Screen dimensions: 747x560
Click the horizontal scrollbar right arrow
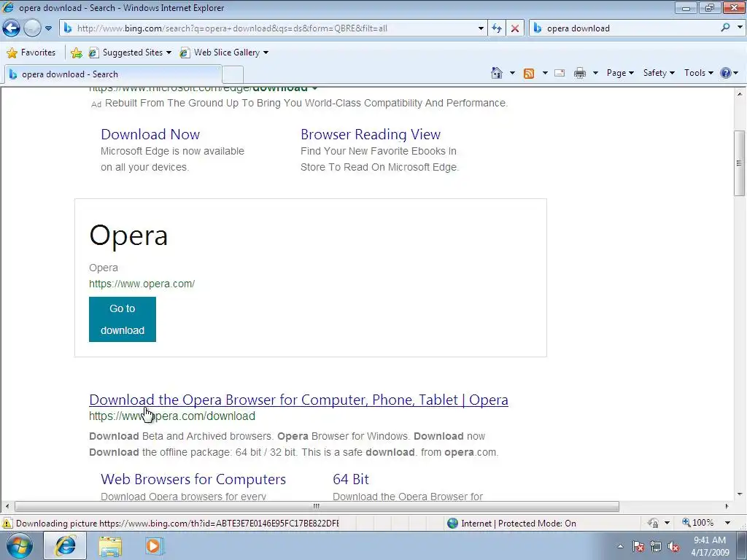click(727, 506)
